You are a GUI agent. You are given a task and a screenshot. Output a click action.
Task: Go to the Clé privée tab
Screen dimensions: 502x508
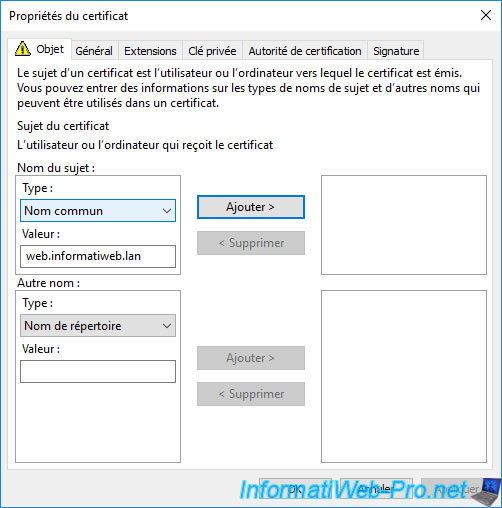pyautogui.click(x=212, y=51)
